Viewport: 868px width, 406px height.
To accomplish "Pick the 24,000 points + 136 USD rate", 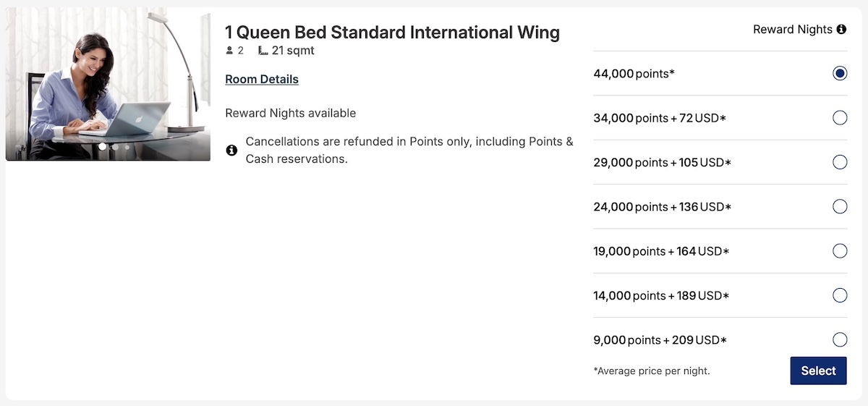I will point(839,207).
